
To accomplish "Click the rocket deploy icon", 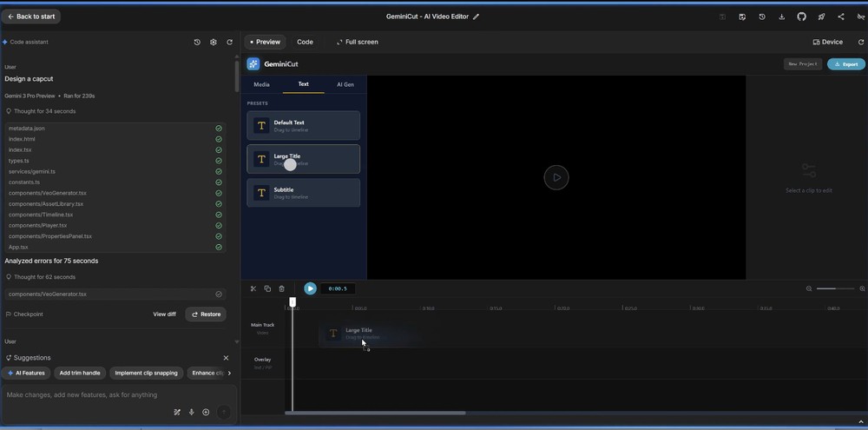I will (821, 17).
